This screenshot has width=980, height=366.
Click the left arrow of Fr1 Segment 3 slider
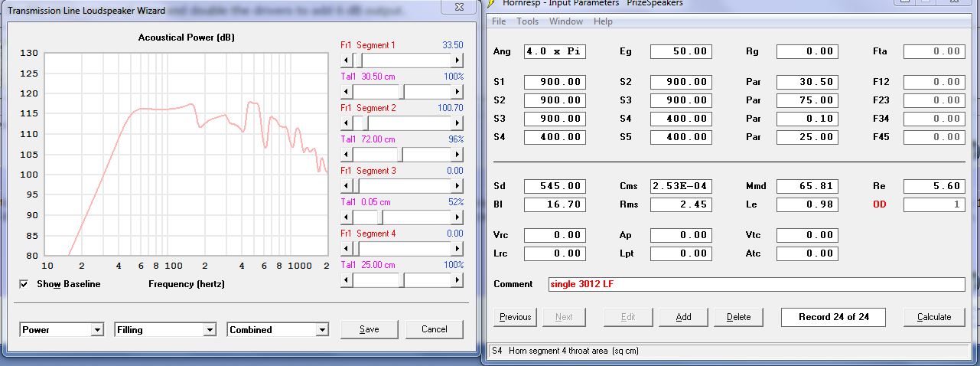pos(346,185)
